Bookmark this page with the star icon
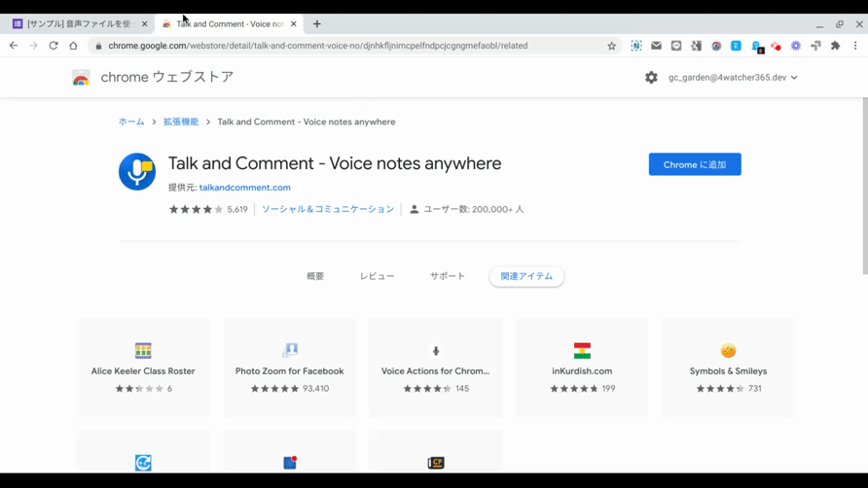This screenshot has width=868, height=488. [611, 46]
